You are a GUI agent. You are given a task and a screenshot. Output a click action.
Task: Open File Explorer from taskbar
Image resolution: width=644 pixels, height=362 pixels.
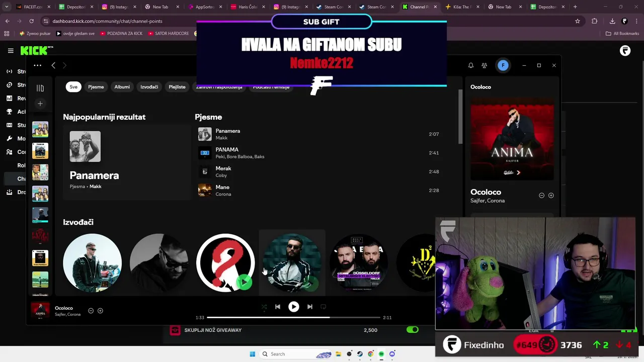(339, 354)
